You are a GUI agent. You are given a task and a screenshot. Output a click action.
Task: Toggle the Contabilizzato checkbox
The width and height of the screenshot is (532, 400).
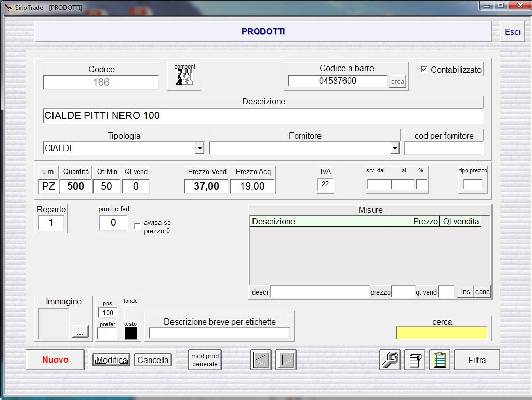[424, 69]
